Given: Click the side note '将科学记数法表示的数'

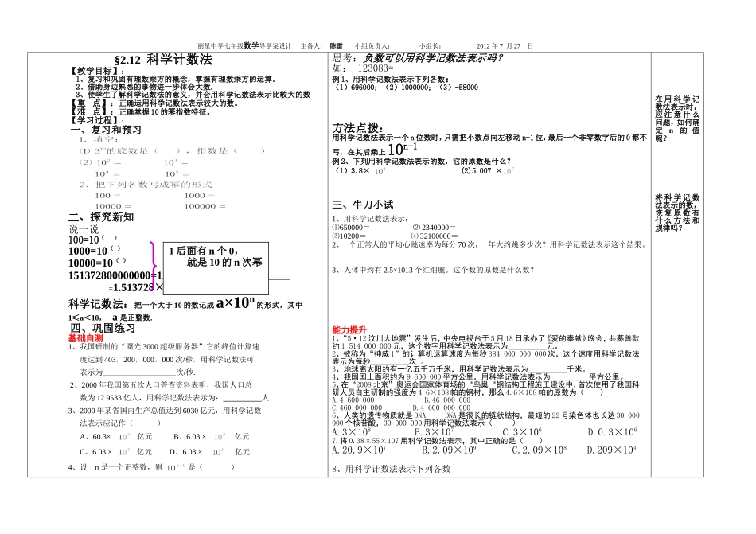Looking at the screenshot, I should [x=677, y=213].
